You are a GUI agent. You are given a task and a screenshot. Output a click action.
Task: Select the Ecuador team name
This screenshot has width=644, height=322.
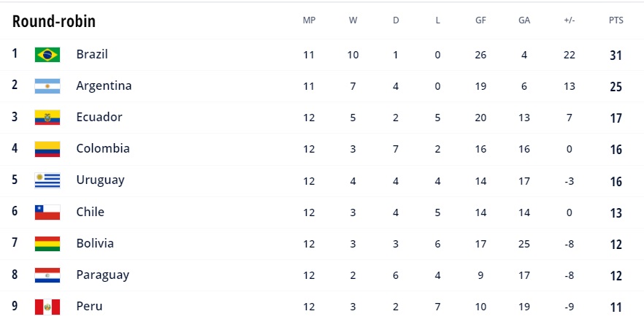coord(99,117)
